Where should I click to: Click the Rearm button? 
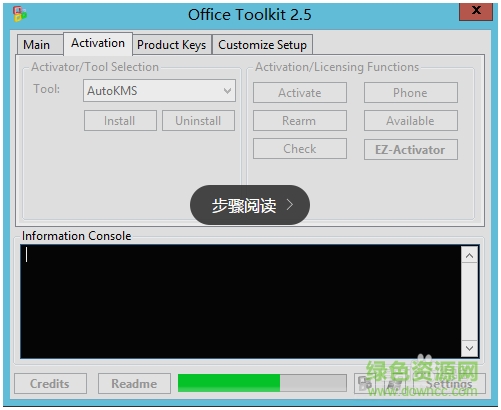300,121
